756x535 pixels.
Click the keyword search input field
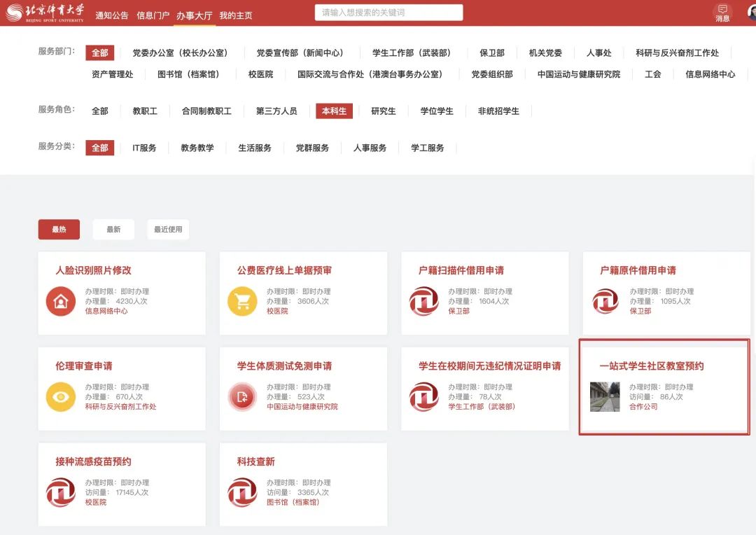point(388,13)
